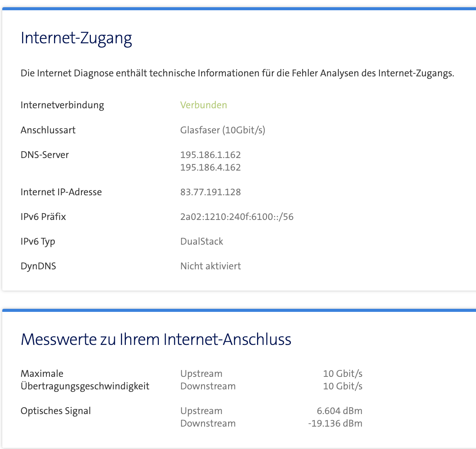Click the IPv6 Typ label
476x449 pixels.
pyautogui.click(x=38, y=242)
